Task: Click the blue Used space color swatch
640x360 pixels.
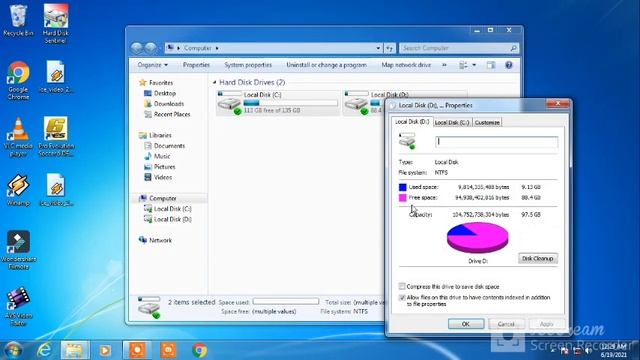Action: point(403,187)
